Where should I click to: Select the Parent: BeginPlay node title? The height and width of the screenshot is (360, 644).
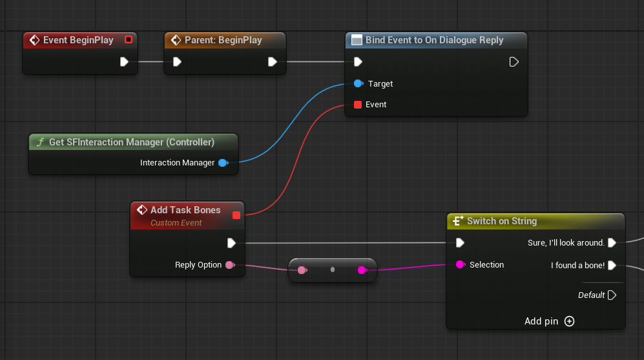(x=223, y=40)
